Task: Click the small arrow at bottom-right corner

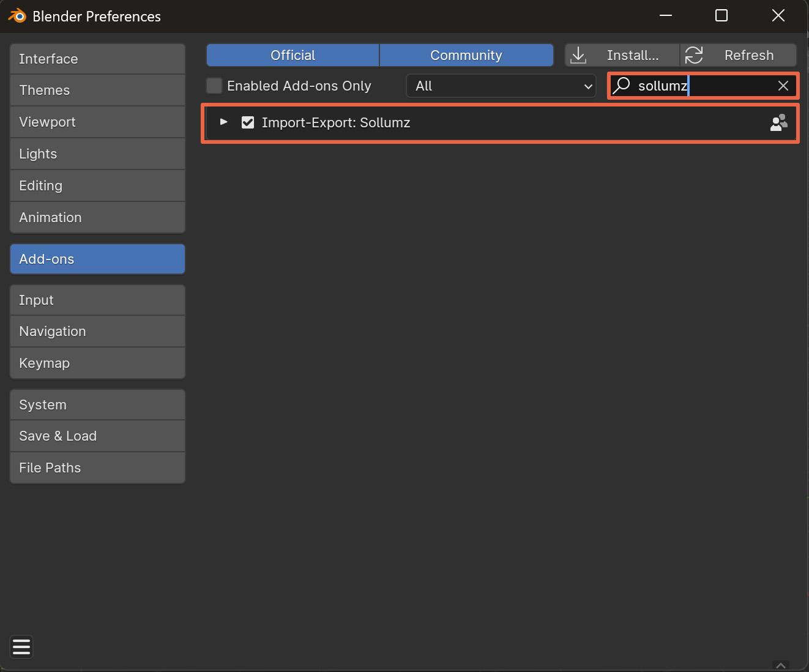Action: [780, 665]
